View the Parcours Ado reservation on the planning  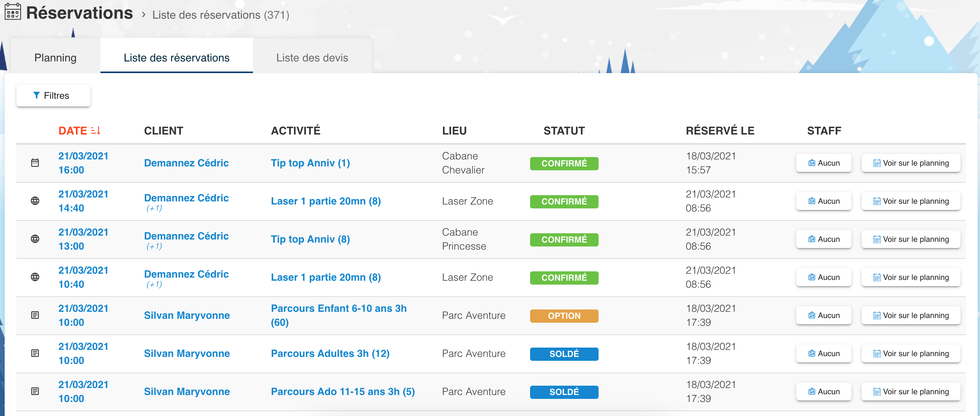tap(911, 392)
